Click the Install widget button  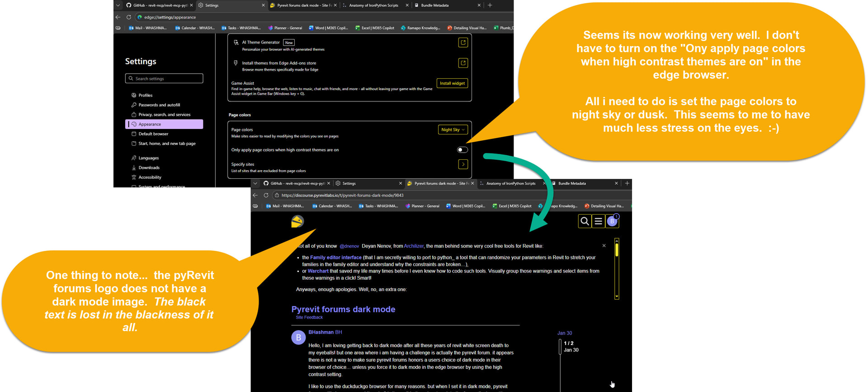point(452,83)
